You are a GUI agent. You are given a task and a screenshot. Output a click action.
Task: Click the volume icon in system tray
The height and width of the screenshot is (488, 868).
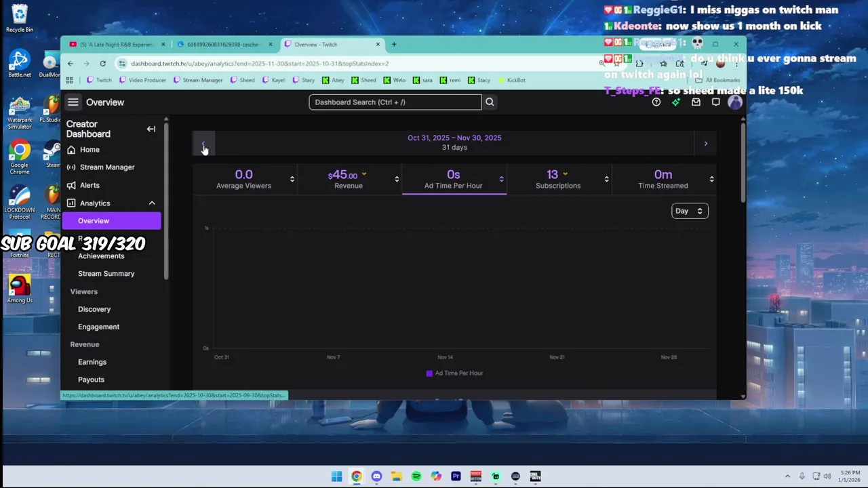pos(827,476)
